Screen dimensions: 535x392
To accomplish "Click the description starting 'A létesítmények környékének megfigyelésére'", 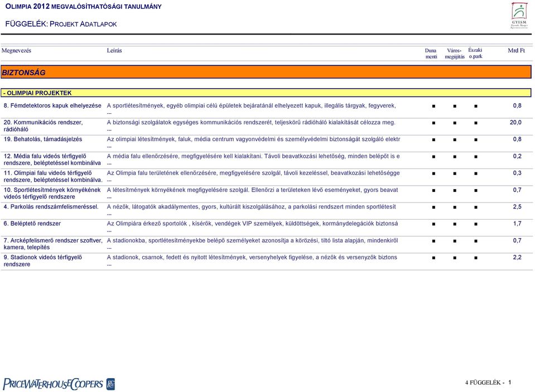I will pos(253,190).
